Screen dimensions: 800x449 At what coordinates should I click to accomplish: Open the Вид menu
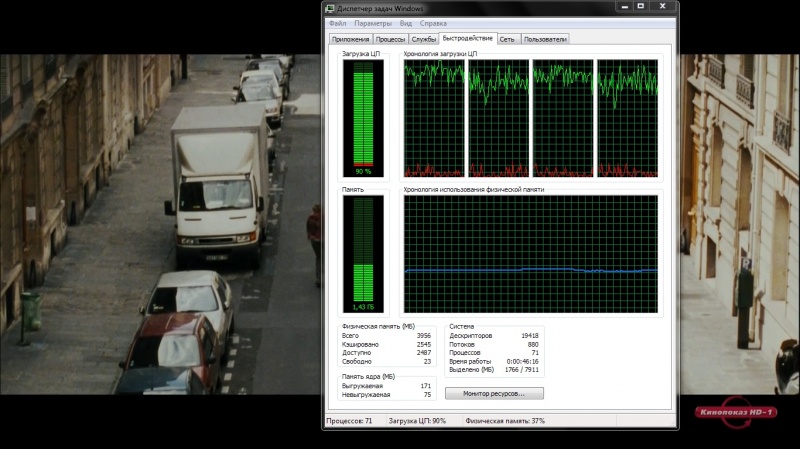[405, 23]
